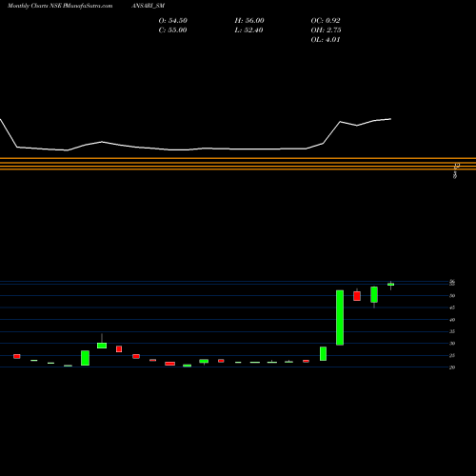
Task: Click the 25 price axis label
Action: [452, 356]
